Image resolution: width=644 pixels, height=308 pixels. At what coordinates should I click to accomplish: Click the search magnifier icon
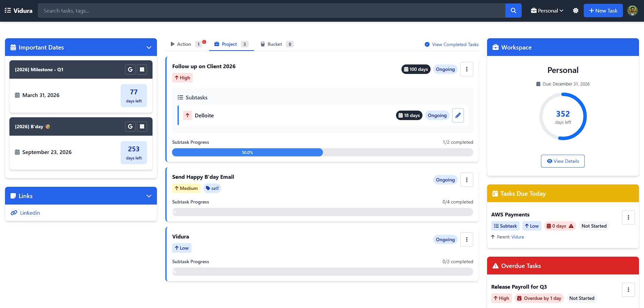tap(513, 11)
